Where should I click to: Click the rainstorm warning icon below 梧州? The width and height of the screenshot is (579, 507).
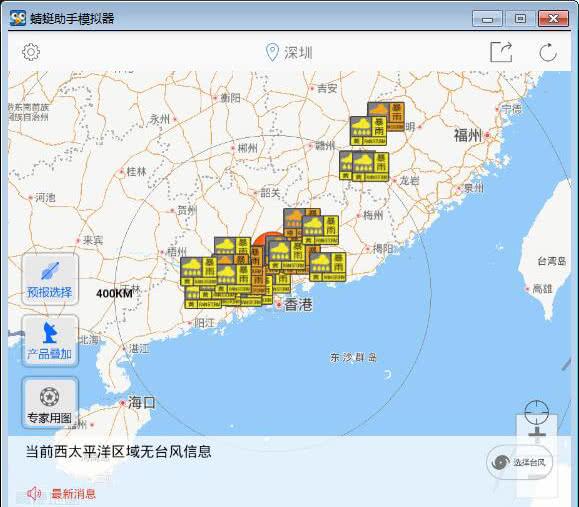click(x=199, y=271)
